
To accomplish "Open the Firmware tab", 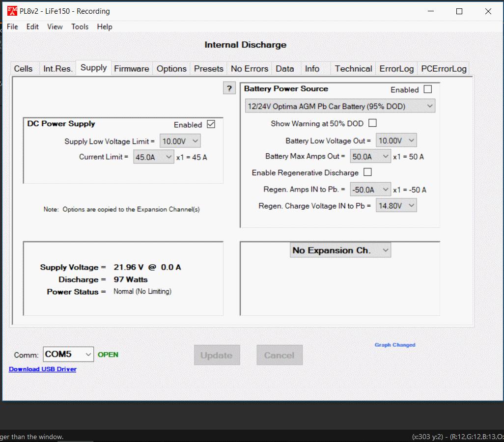I will [131, 69].
